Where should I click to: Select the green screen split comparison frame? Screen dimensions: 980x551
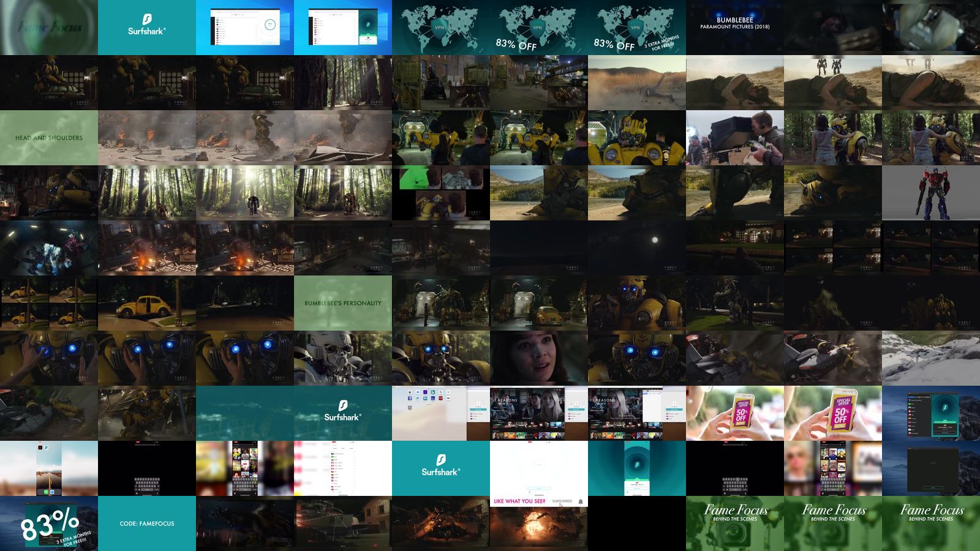(x=440, y=193)
